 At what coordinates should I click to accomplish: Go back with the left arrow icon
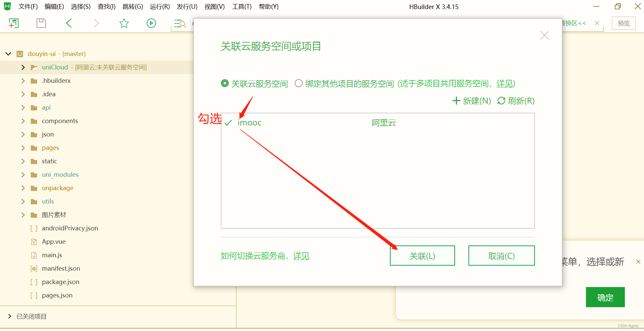(69, 23)
